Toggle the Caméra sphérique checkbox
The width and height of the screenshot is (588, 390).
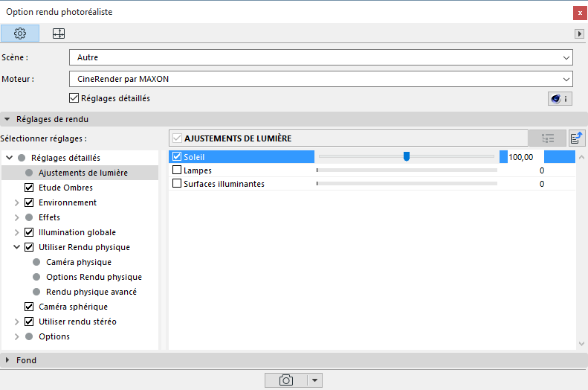[x=29, y=307]
